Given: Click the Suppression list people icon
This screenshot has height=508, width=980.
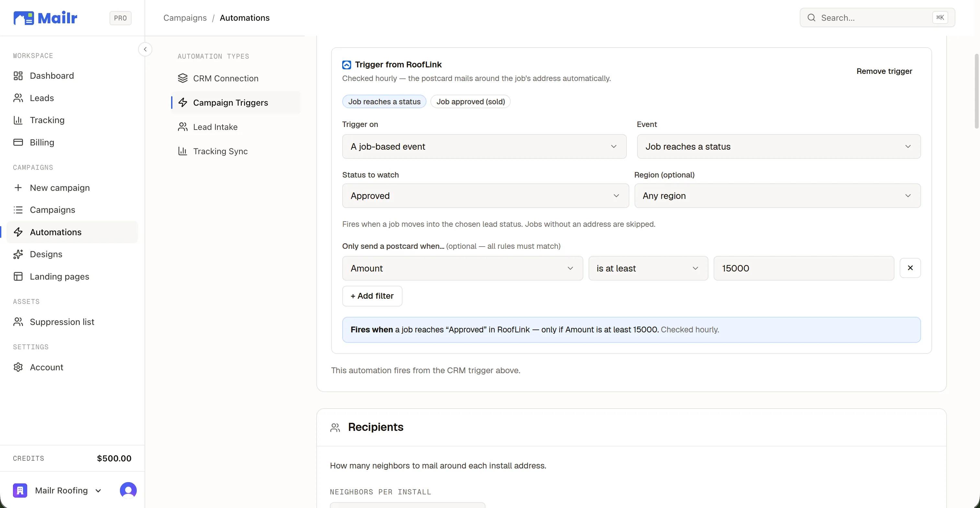Looking at the screenshot, I should (x=18, y=322).
